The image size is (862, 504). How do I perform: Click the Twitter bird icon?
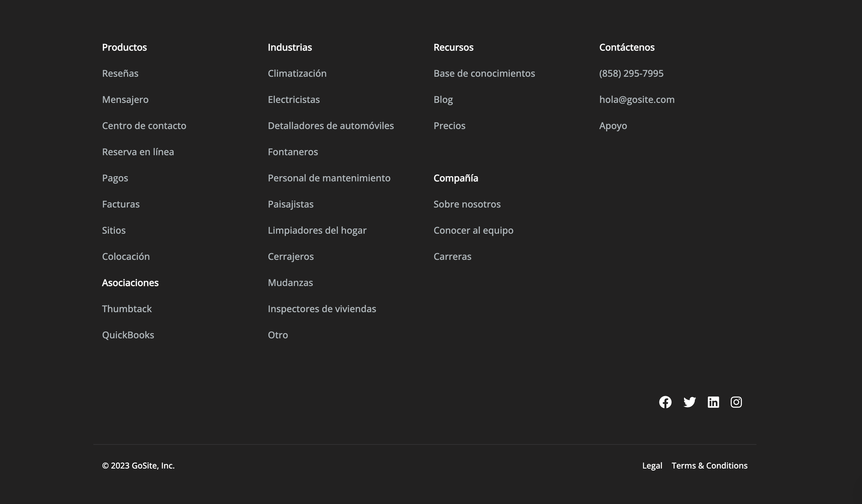pyautogui.click(x=689, y=402)
